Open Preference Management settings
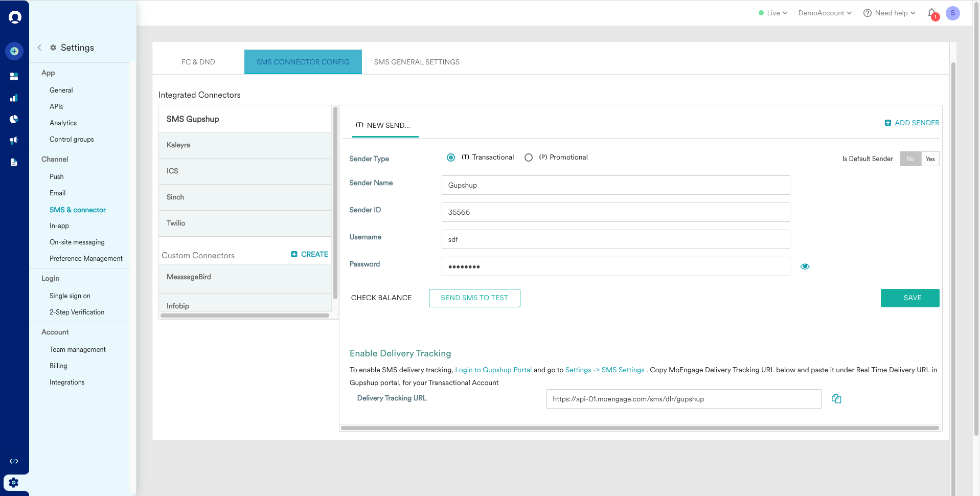 (86, 258)
